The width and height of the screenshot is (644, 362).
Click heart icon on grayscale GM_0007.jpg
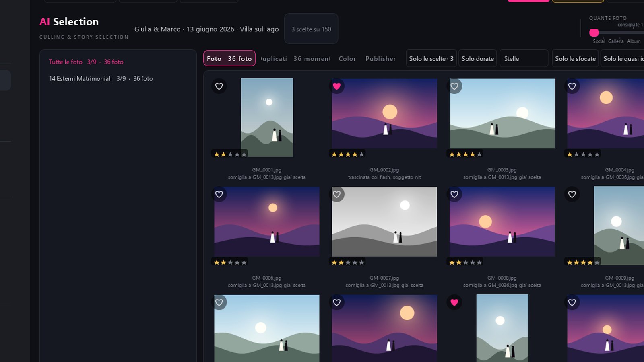tap(337, 194)
